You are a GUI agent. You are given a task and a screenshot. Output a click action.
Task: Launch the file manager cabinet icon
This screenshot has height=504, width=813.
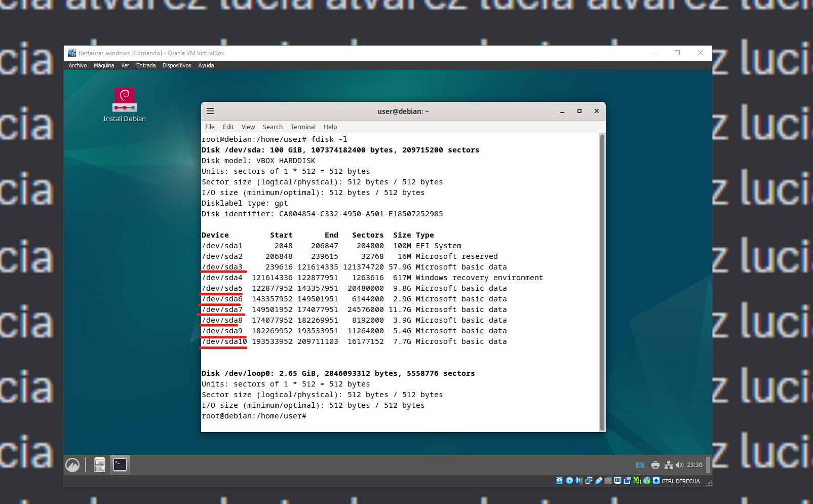(x=100, y=464)
